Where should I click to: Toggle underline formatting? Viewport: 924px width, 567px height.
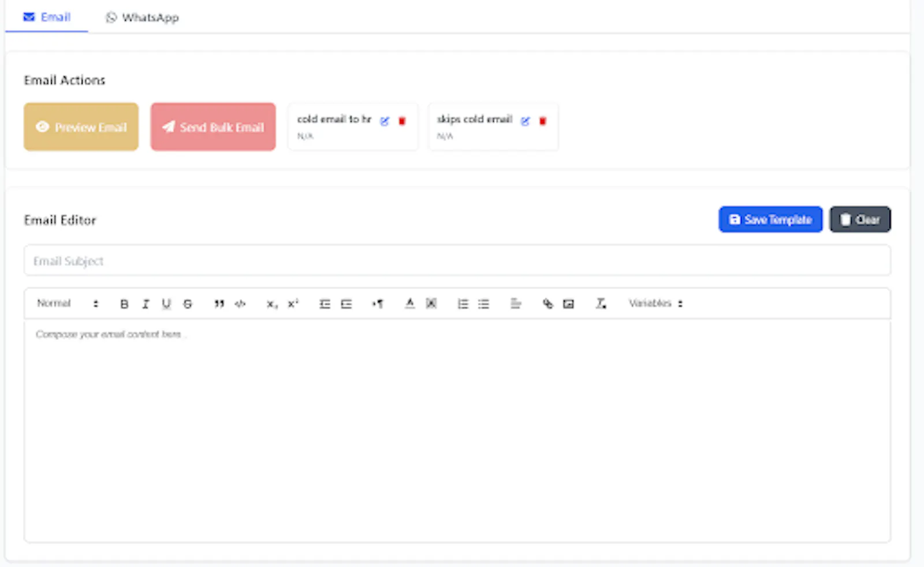click(x=166, y=304)
